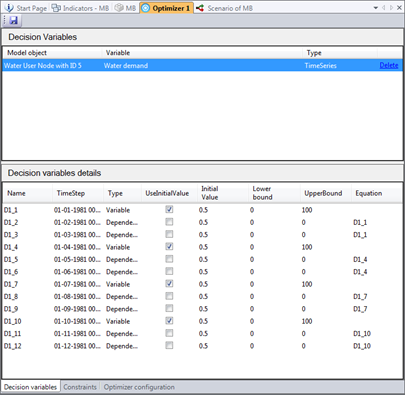The height and width of the screenshot is (395, 405).
Task: Click the Equation column header
Action: pyautogui.click(x=376, y=193)
